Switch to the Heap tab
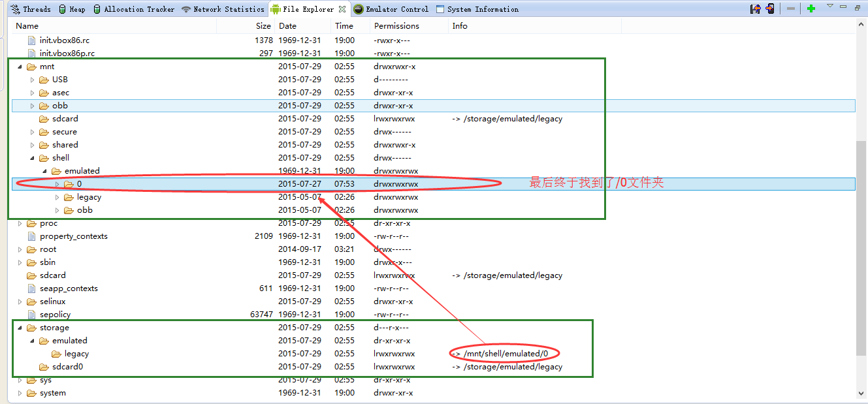This screenshot has height=404, width=868. click(72, 9)
